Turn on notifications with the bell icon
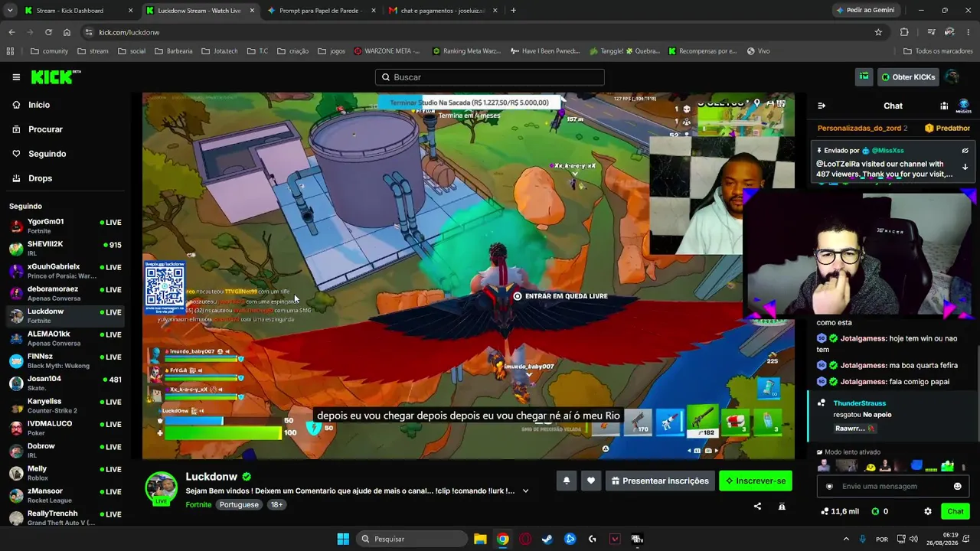980x551 pixels. point(567,481)
